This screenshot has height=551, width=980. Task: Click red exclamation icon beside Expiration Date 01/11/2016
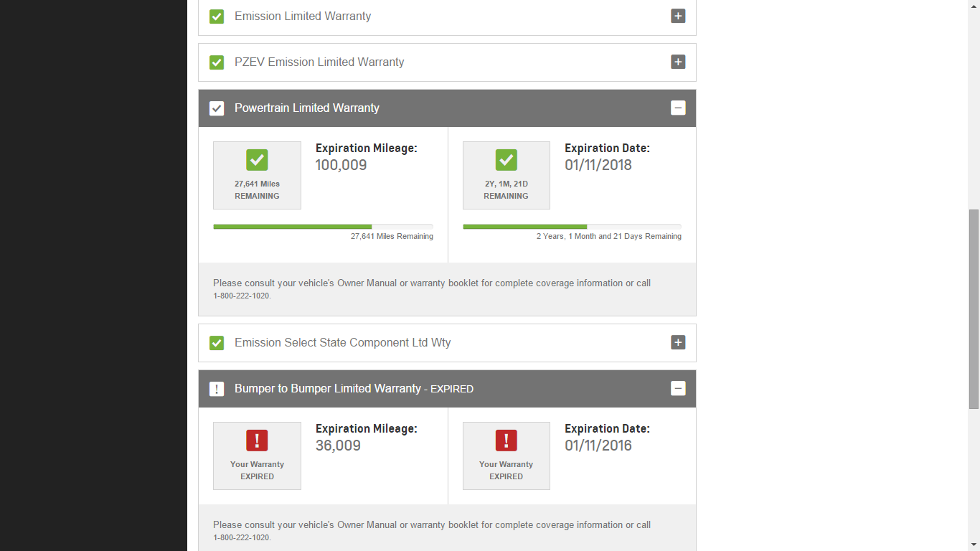[506, 440]
